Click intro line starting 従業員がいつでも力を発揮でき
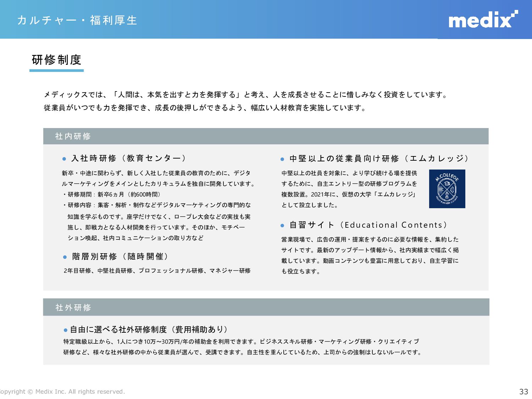Viewport: 532px width, 399px height. tap(206, 108)
